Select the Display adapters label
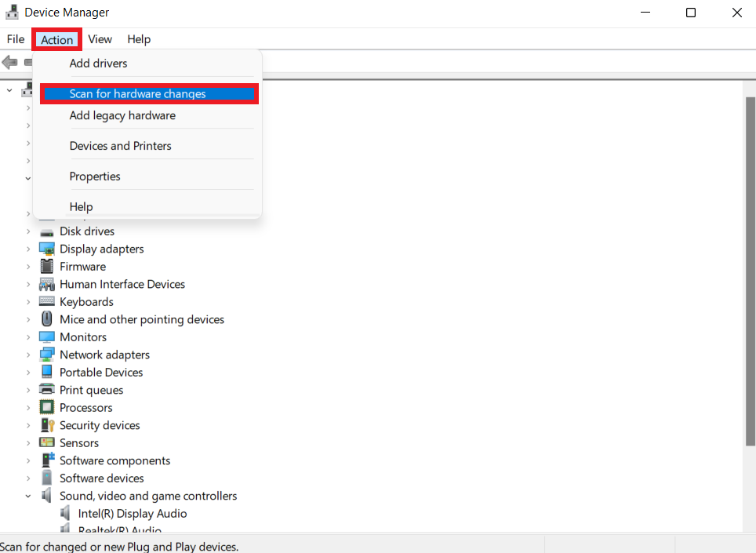The width and height of the screenshot is (756, 553). [102, 249]
